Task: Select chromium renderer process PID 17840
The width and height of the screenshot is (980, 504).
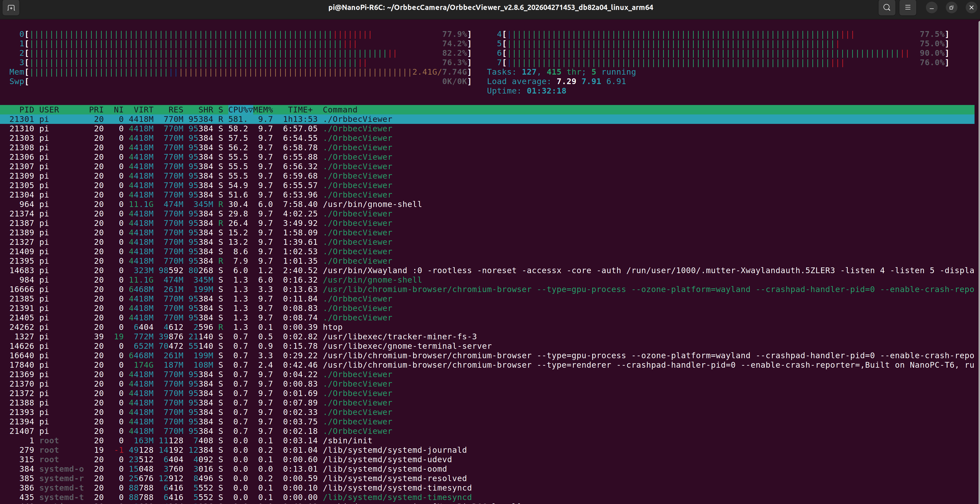Action: tap(487, 365)
